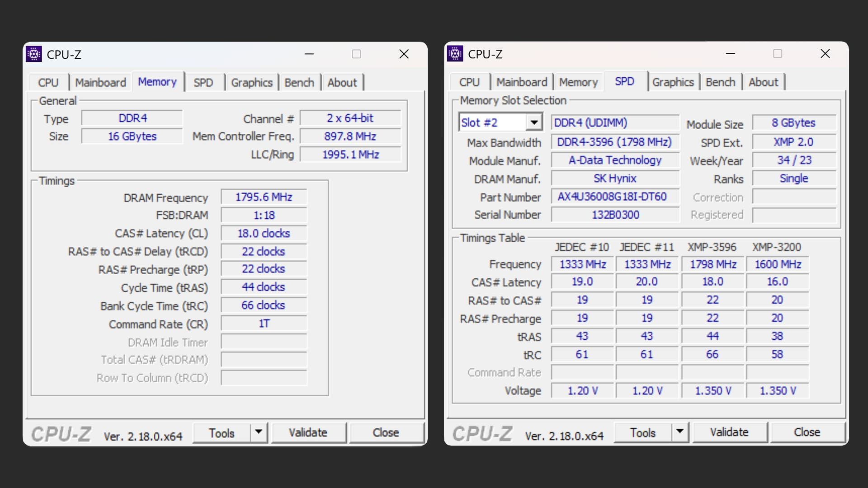Click the 1.350 V voltage under XMP-3596
868x488 pixels.
(713, 391)
